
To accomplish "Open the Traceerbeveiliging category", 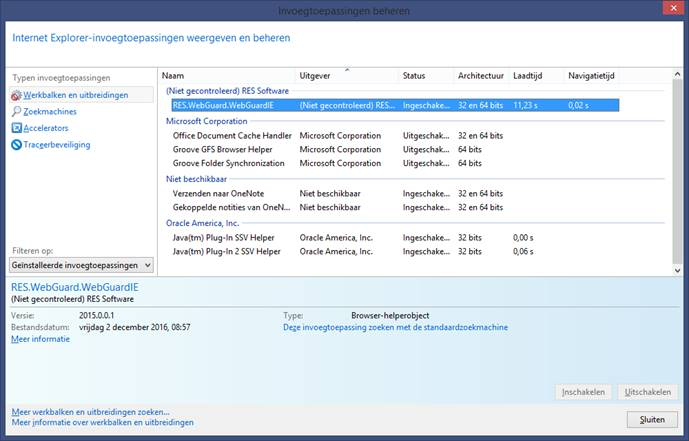I will [57, 145].
